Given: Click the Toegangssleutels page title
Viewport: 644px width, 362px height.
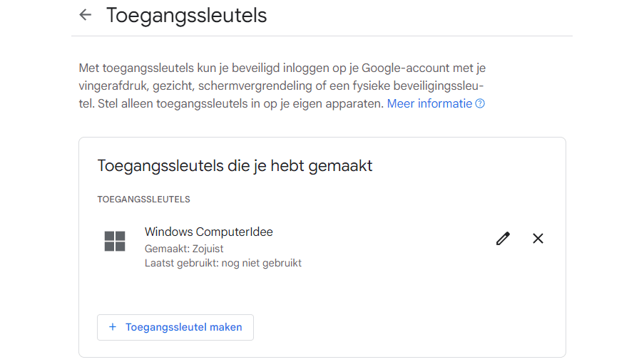Looking at the screenshot, I should (x=187, y=15).
